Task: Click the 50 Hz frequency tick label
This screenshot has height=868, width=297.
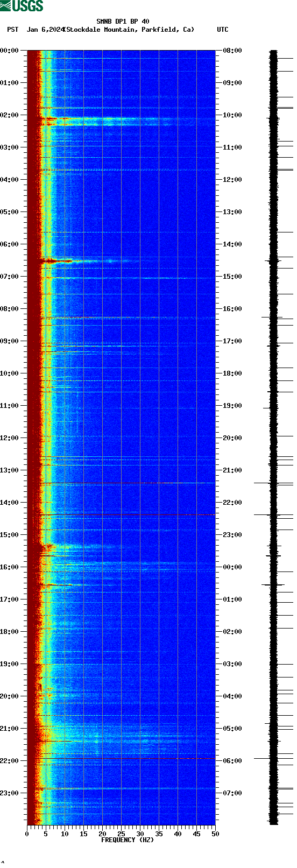Action: [215, 834]
